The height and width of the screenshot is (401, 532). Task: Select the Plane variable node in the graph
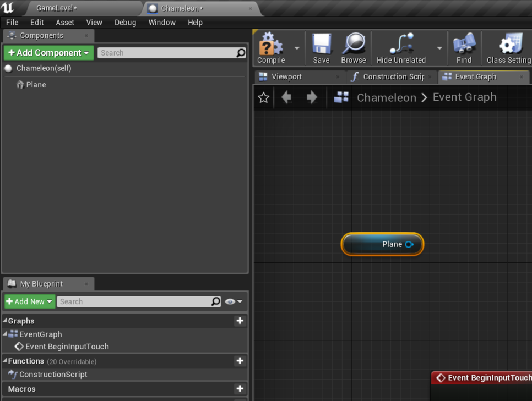click(x=382, y=244)
